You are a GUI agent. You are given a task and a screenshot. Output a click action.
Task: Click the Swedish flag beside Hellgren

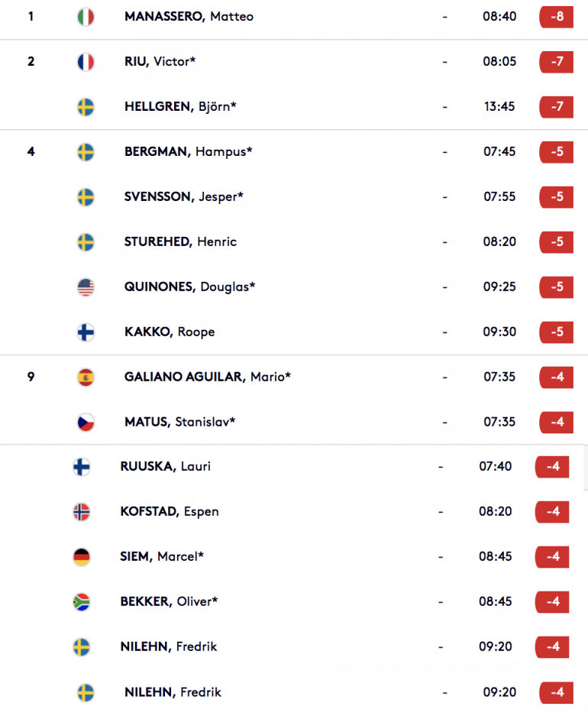[86, 107]
